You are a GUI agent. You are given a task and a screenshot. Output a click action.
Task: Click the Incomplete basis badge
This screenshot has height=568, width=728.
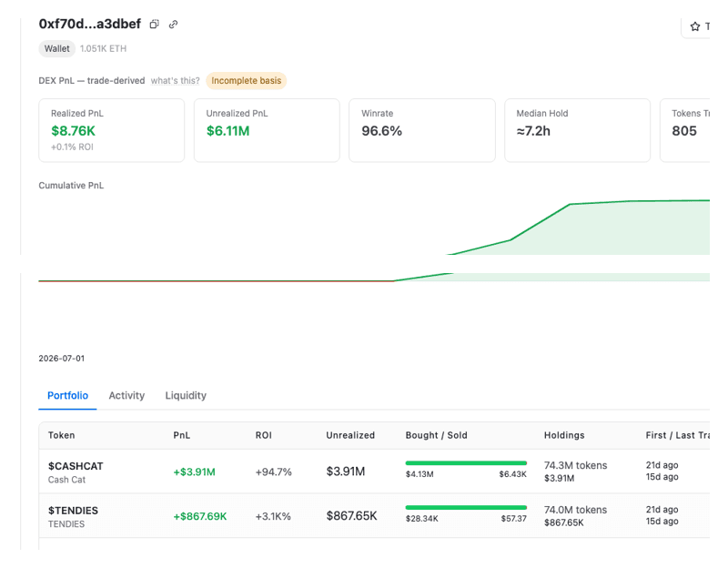tap(246, 81)
